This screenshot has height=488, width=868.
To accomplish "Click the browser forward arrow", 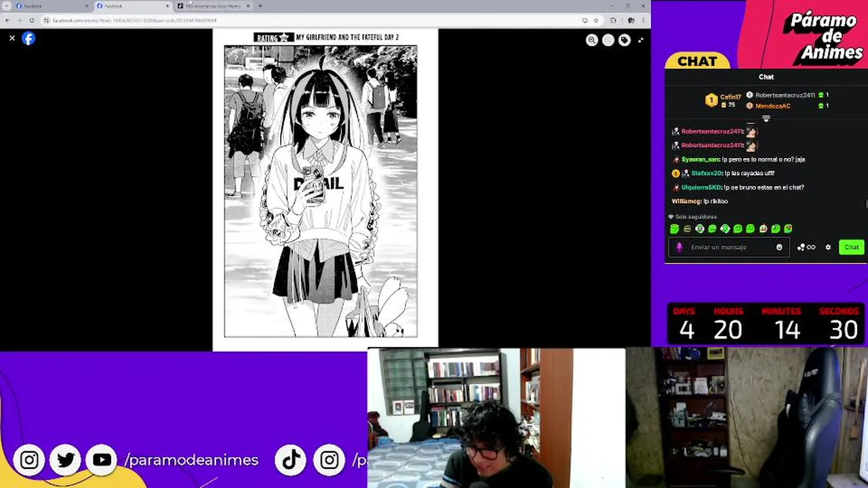I will (x=19, y=20).
